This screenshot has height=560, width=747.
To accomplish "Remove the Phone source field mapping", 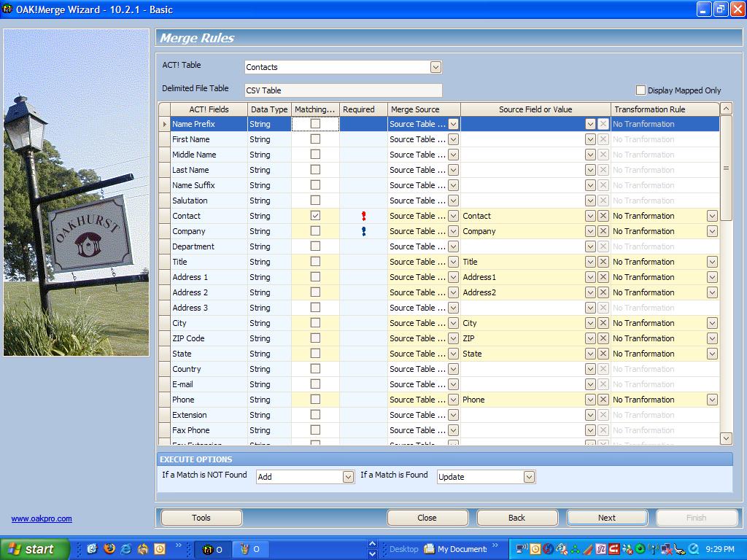I will 603,400.
